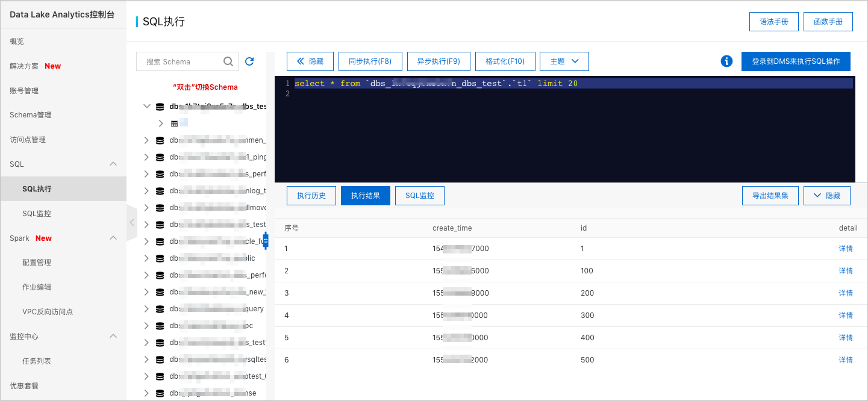Viewport: 868px width, 401px height.
Task: Open 详情 link for row with id 1
Action: [x=846, y=249]
